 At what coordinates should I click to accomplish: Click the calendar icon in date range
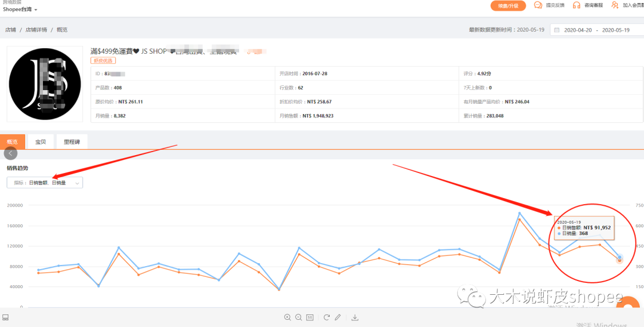(x=557, y=30)
